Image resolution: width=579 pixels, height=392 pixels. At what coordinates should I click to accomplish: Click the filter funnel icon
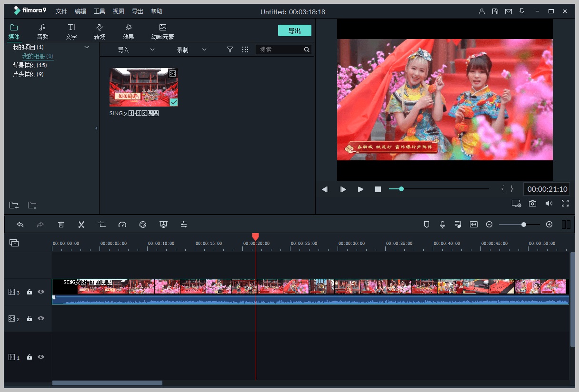230,49
